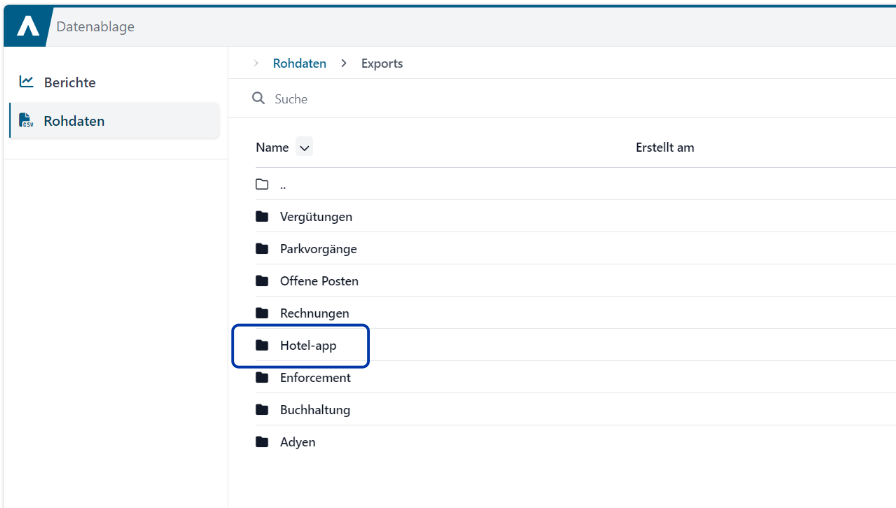
Task: Click the Enforcement folder icon
Action: click(x=262, y=378)
